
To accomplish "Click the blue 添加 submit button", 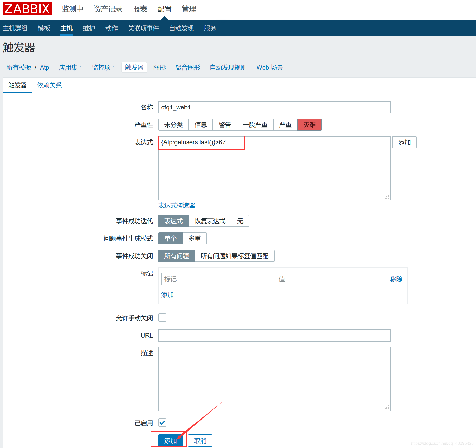I will (170, 441).
